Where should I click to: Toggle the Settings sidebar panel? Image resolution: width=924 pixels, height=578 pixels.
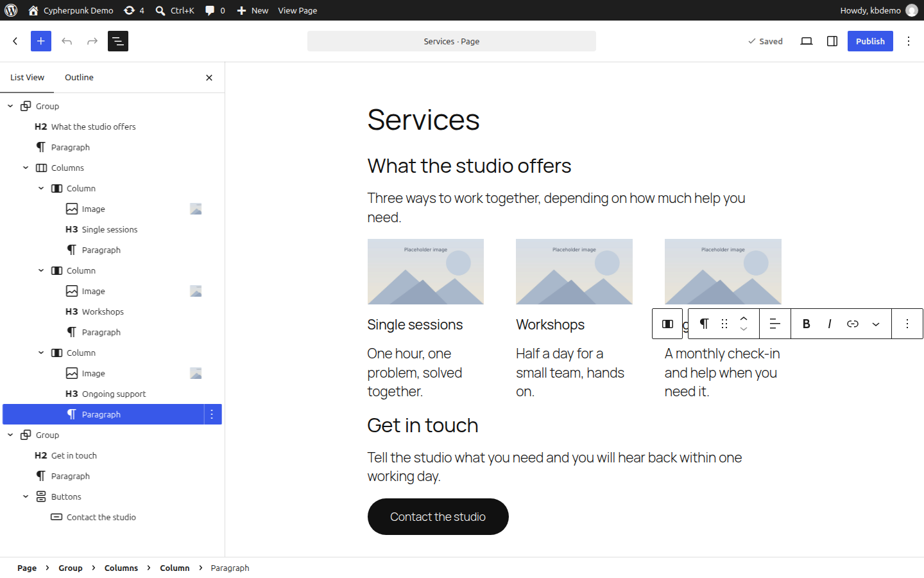coord(832,41)
